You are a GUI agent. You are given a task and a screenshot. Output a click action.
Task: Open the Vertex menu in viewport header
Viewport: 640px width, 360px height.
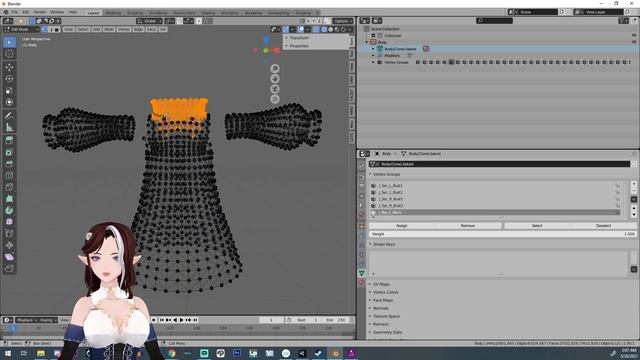click(x=124, y=29)
